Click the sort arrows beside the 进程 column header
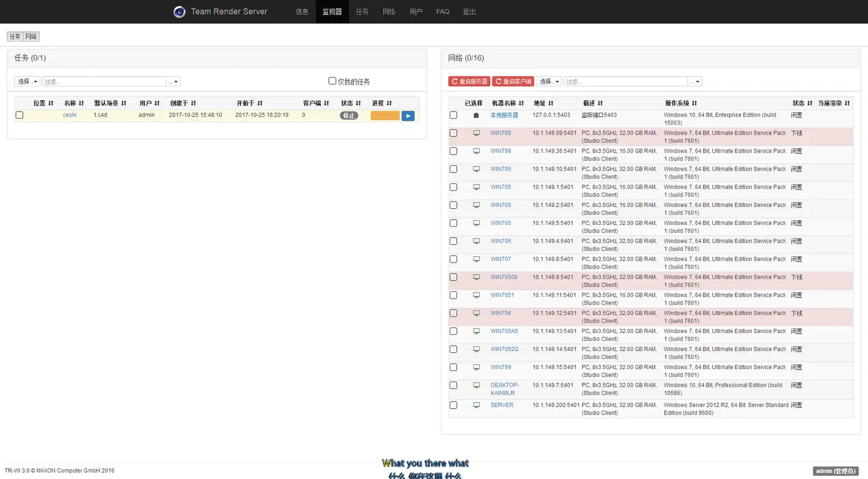This screenshot has width=868, height=479. (389, 103)
